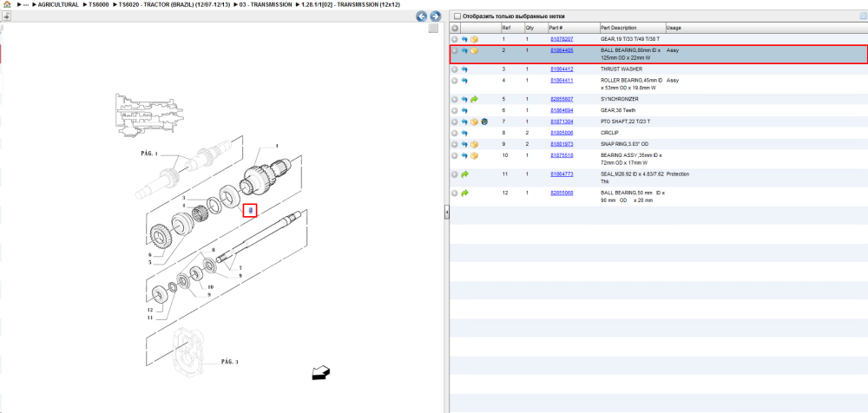The height and width of the screenshot is (413, 868).
Task: Click the panel icon at far right header
Action: tap(863, 16)
